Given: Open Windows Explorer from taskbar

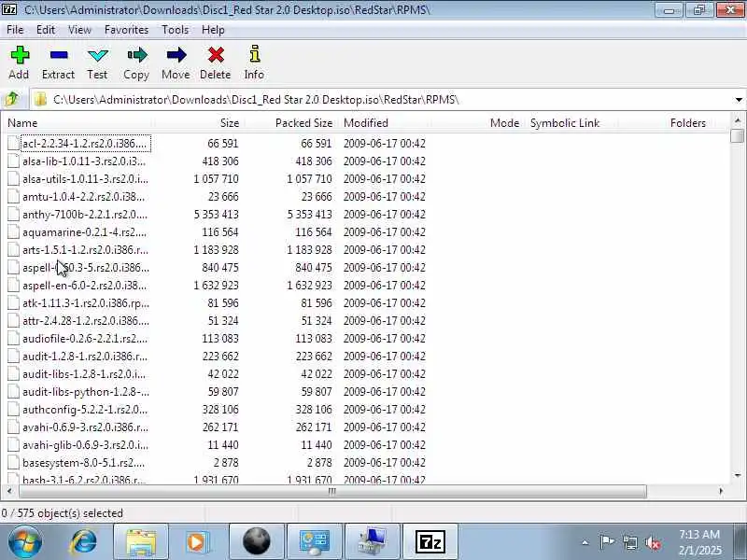Looking at the screenshot, I should (141, 542).
